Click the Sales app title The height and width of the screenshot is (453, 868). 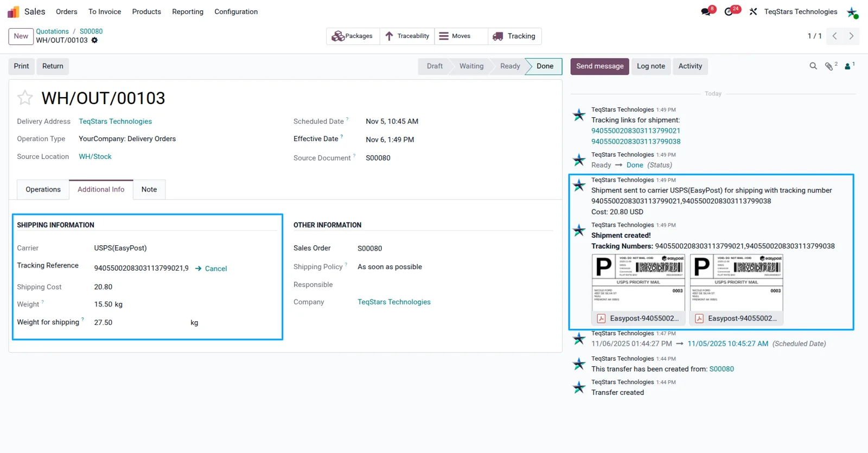click(x=35, y=11)
